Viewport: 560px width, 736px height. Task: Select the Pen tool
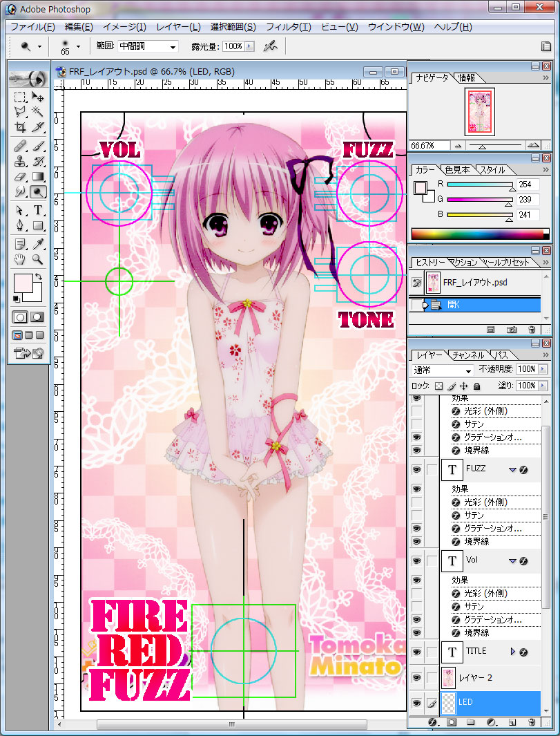pyautogui.click(x=20, y=225)
